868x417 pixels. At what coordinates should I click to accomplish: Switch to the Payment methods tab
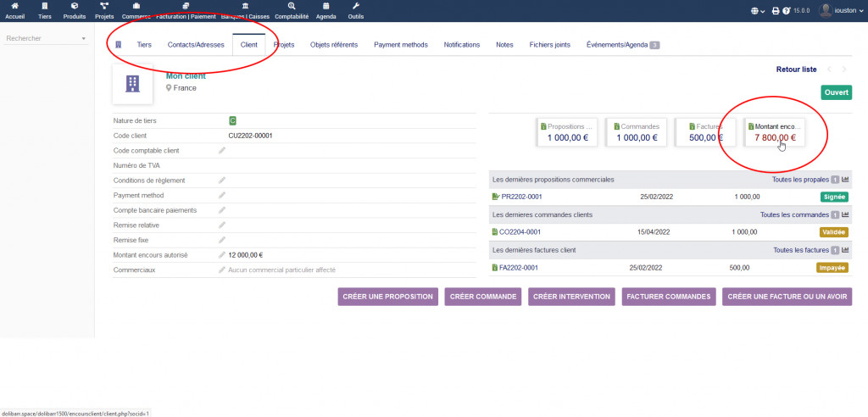coord(400,45)
